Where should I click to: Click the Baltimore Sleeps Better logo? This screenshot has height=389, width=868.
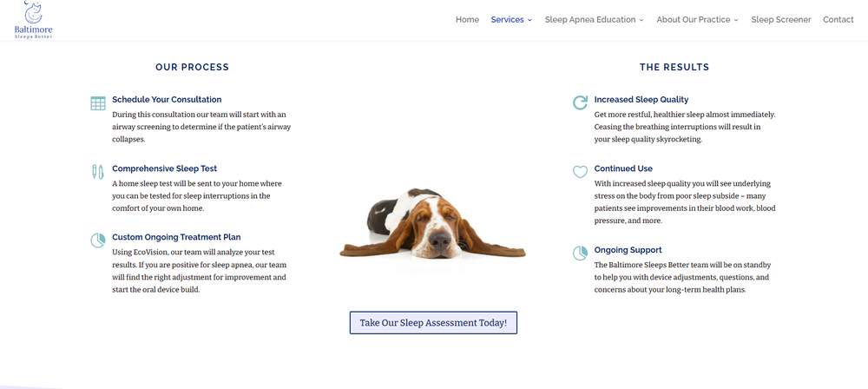pos(34,20)
